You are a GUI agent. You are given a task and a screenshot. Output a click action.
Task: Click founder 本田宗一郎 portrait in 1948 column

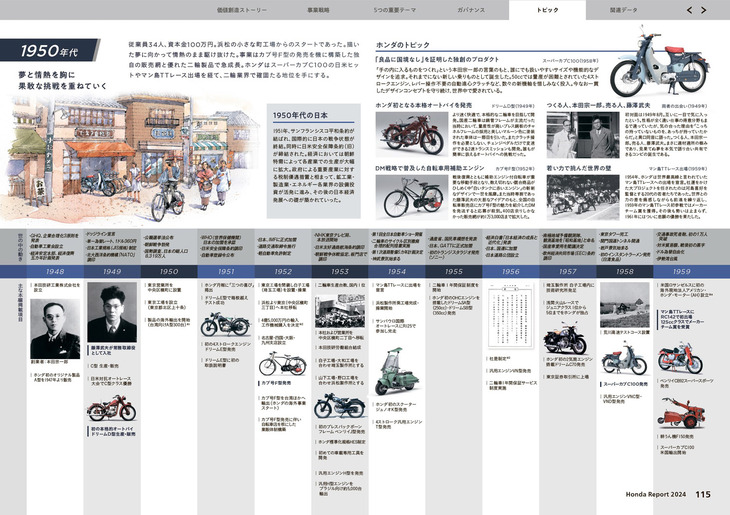pyautogui.click(x=55, y=329)
